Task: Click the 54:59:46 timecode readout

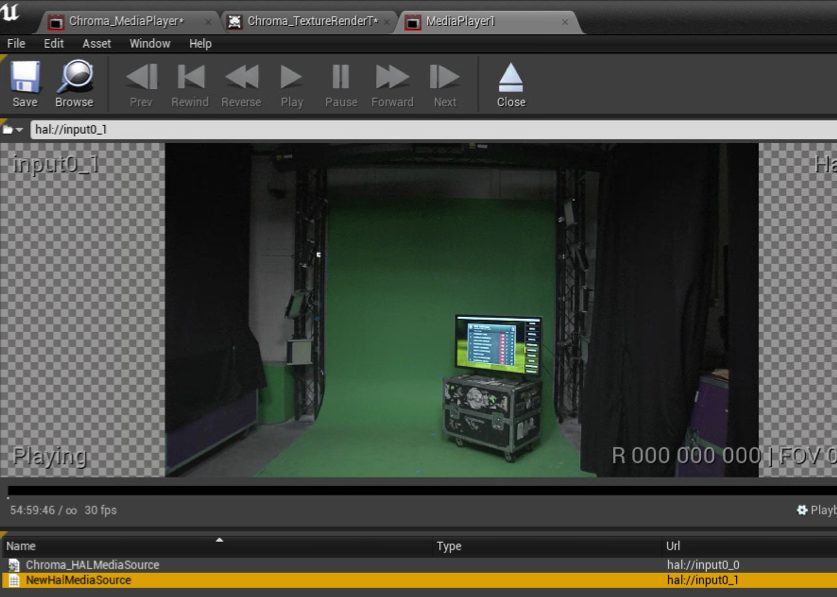Action: point(32,510)
